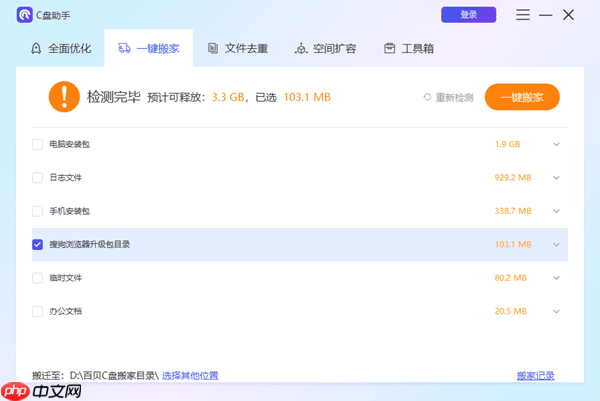Check the 办公文档 checkbox

[38, 311]
